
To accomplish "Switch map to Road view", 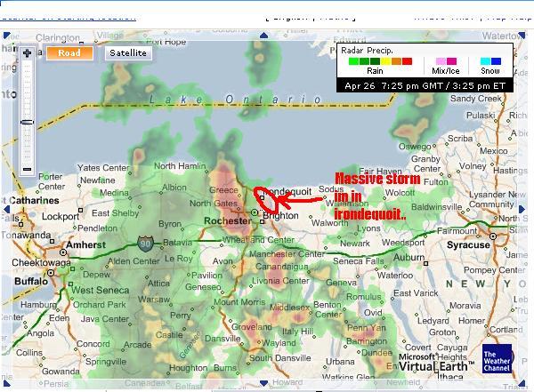I will click(70, 53).
